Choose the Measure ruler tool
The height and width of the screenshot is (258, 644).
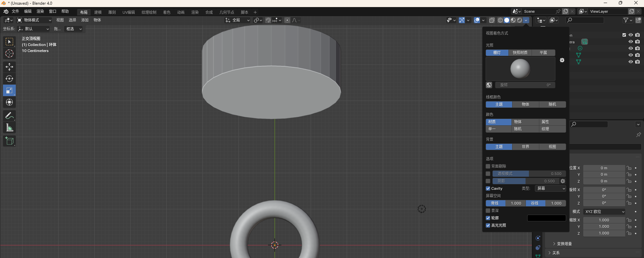[9, 128]
